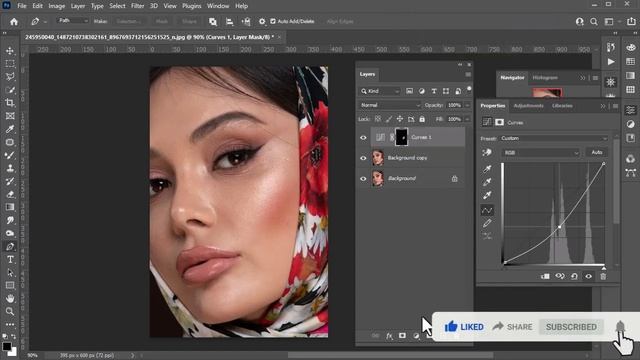Click the zoom percentage field in status bar
640x360 pixels.
tap(33, 356)
